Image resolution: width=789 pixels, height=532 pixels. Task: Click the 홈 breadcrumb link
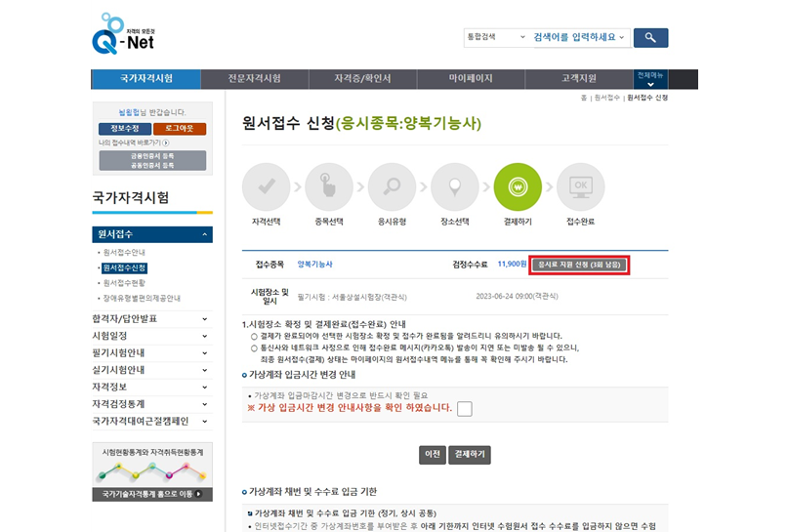pos(584,98)
